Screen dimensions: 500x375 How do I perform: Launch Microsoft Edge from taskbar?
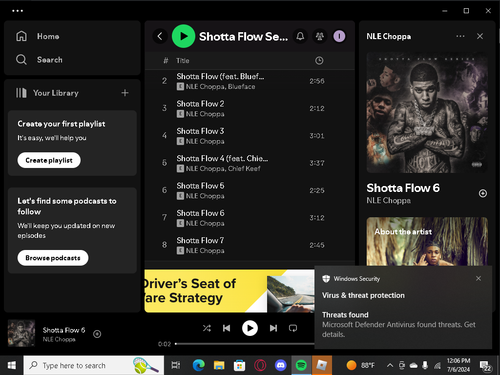click(x=199, y=365)
